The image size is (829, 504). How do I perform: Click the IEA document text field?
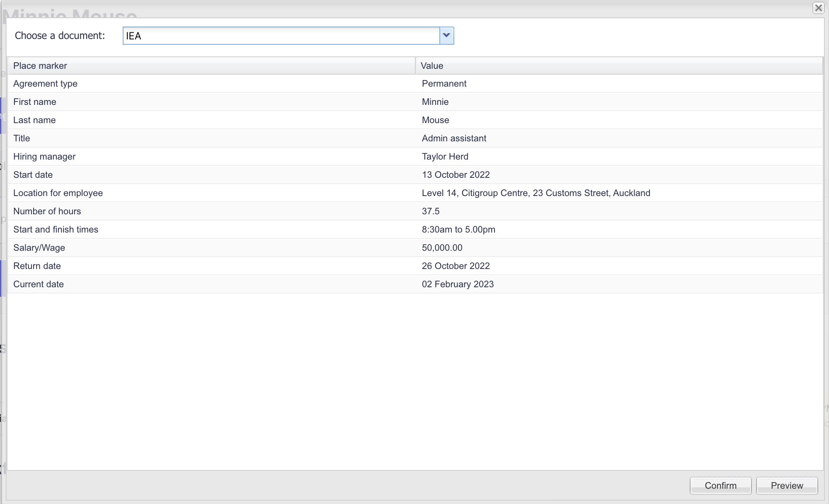click(281, 36)
